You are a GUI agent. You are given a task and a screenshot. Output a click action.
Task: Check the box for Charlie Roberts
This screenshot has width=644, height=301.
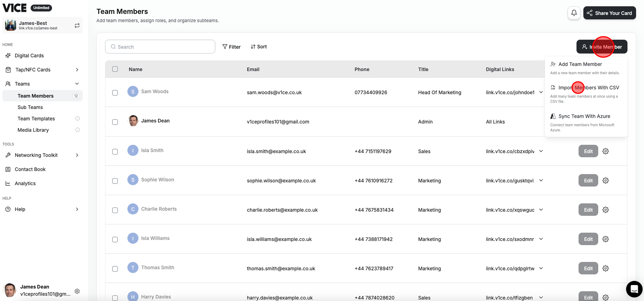115,210
